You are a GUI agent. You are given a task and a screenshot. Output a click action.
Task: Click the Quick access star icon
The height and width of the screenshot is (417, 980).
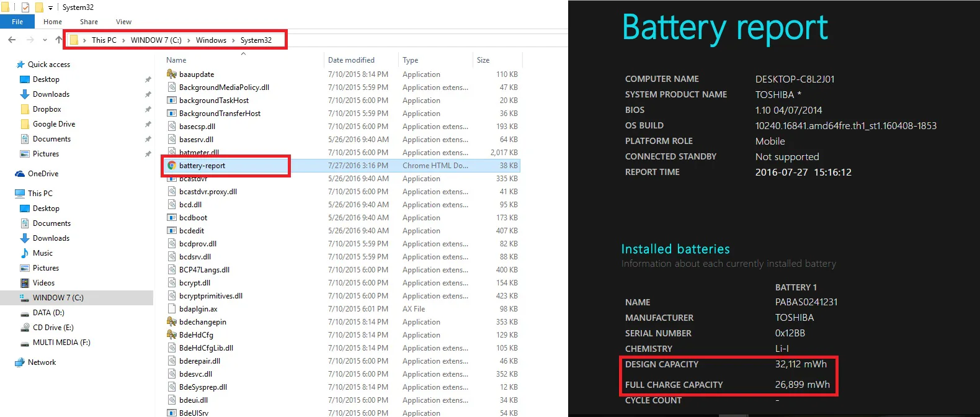click(x=20, y=65)
